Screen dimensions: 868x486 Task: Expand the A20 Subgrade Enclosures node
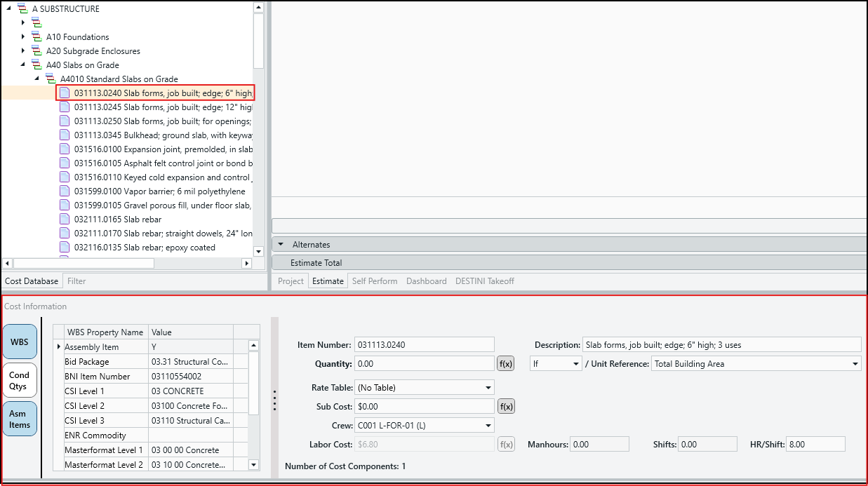coord(22,51)
